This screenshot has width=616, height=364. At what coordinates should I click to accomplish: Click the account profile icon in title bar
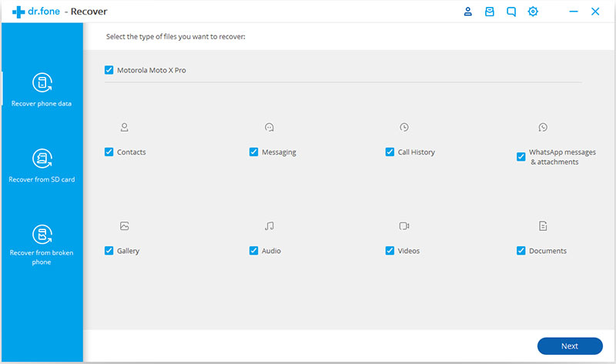click(468, 12)
